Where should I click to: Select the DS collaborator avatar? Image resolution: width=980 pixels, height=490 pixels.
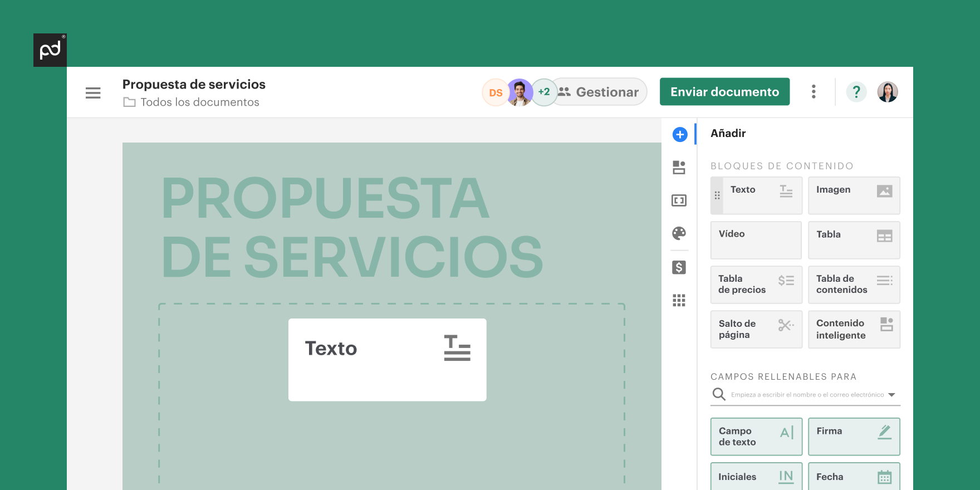495,92
